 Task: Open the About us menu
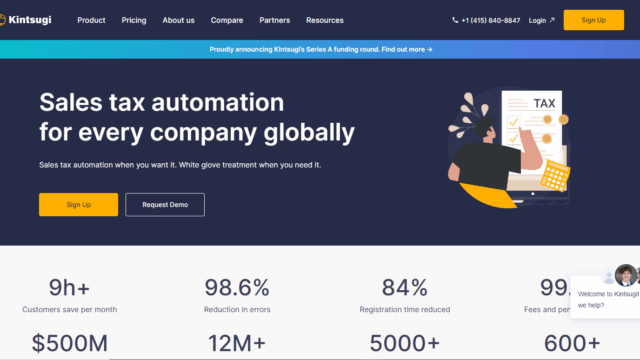click(x=178, y=20)
